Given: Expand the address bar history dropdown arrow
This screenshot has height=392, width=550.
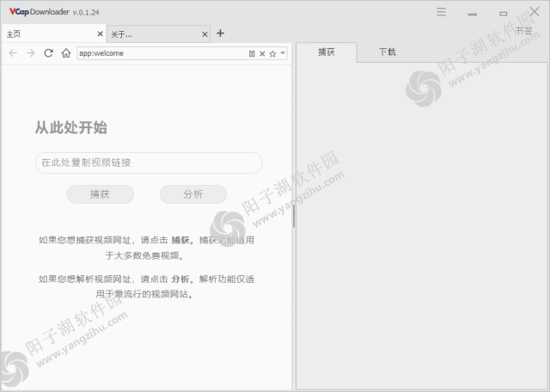Looking at the screenshot, I should [283, 53].
